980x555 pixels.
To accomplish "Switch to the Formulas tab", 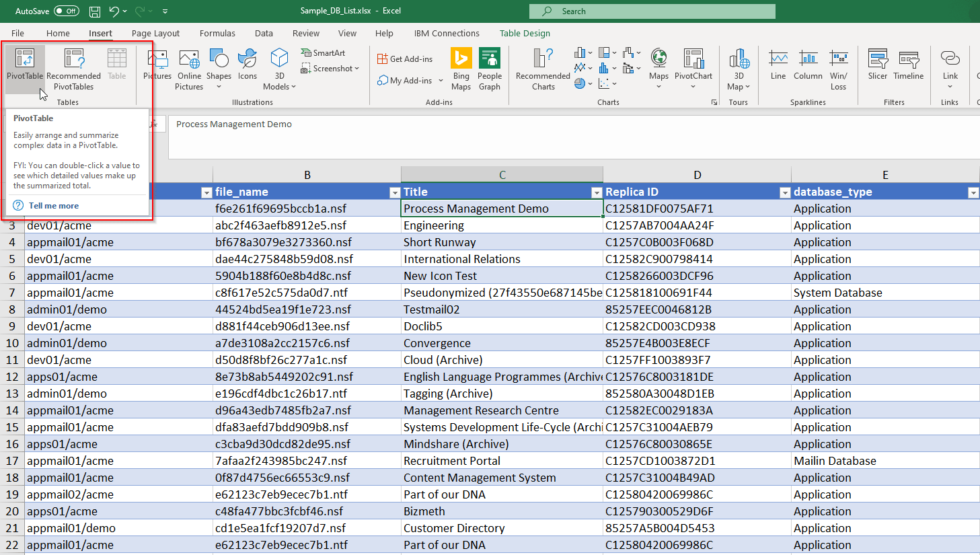I will tap(217, 33).
